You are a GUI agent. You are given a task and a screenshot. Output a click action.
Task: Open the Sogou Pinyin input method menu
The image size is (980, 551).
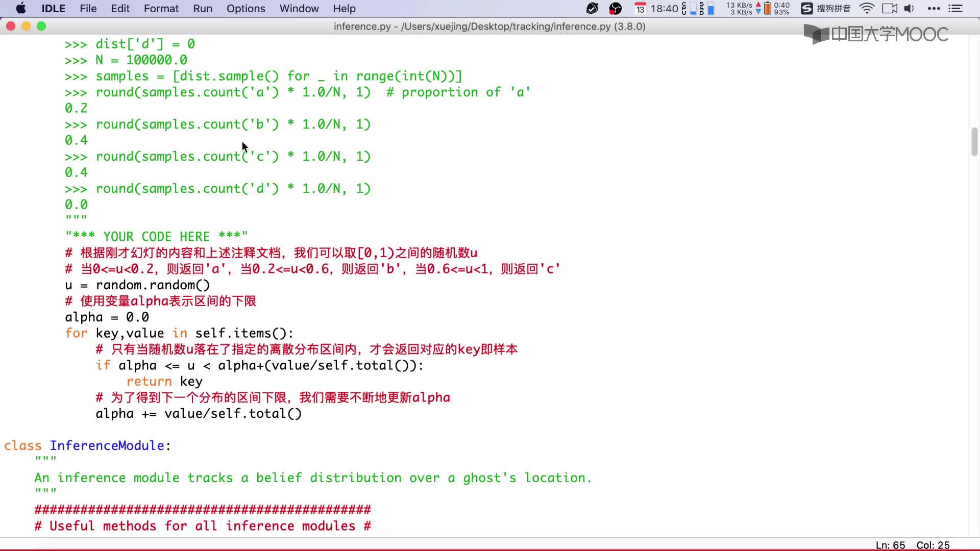[x=825, y=9]
